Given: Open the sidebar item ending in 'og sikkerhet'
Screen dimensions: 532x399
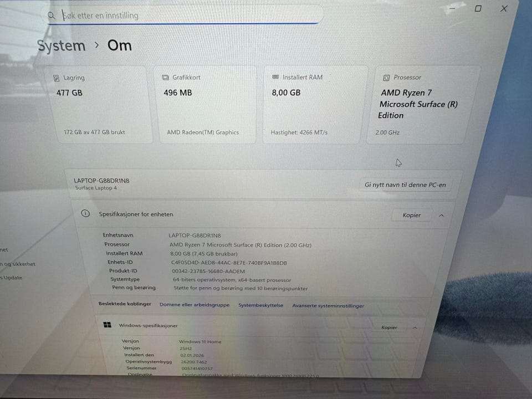Looking at the screenshot, I should coord(18,264).
